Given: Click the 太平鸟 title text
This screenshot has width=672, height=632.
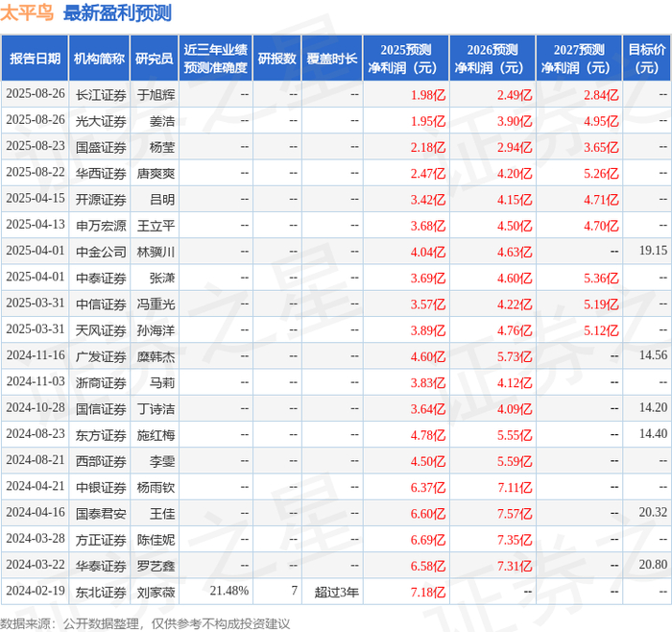Looking at the screenshot, I should [27, 12].
